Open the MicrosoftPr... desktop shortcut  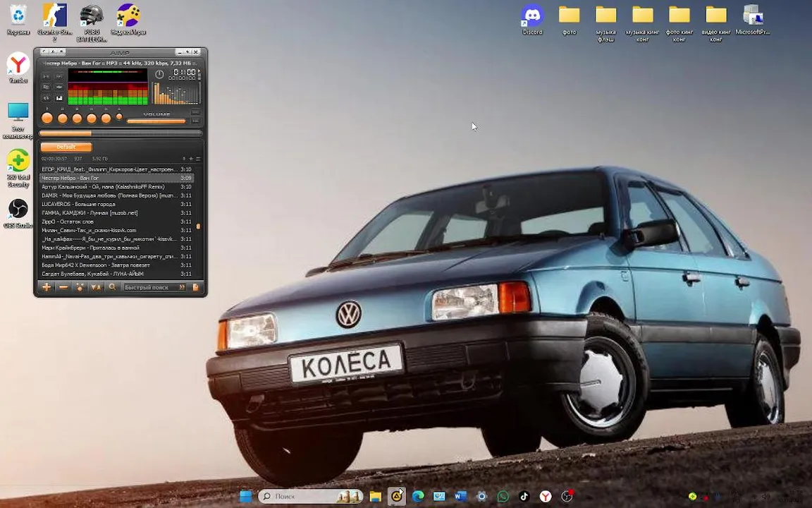pos(753,20)
